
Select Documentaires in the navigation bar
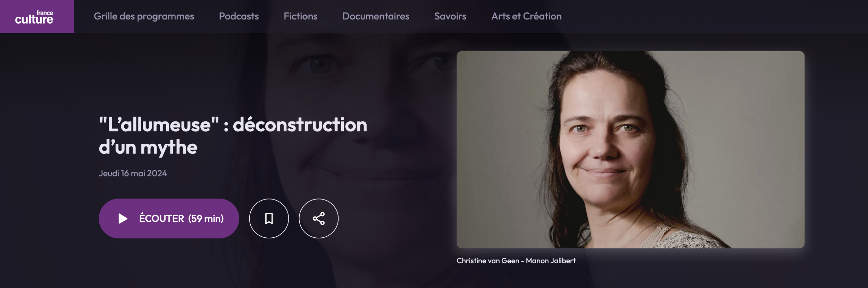376,16
